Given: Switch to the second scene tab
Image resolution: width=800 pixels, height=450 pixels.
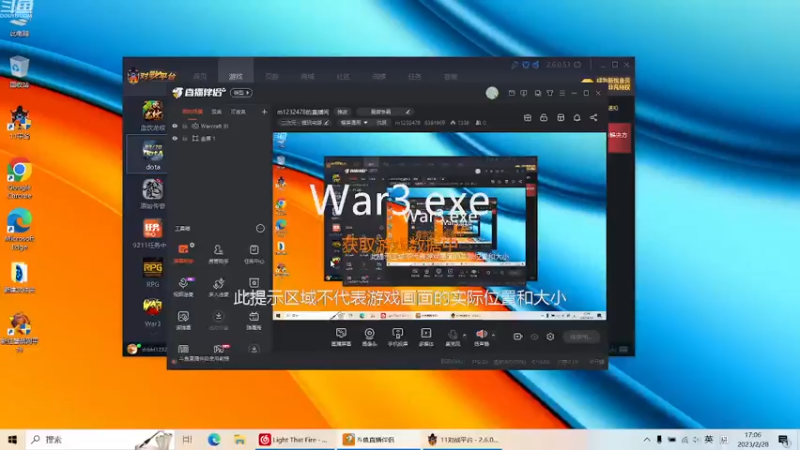Looking at the screenshot, I should click(217, 112).
